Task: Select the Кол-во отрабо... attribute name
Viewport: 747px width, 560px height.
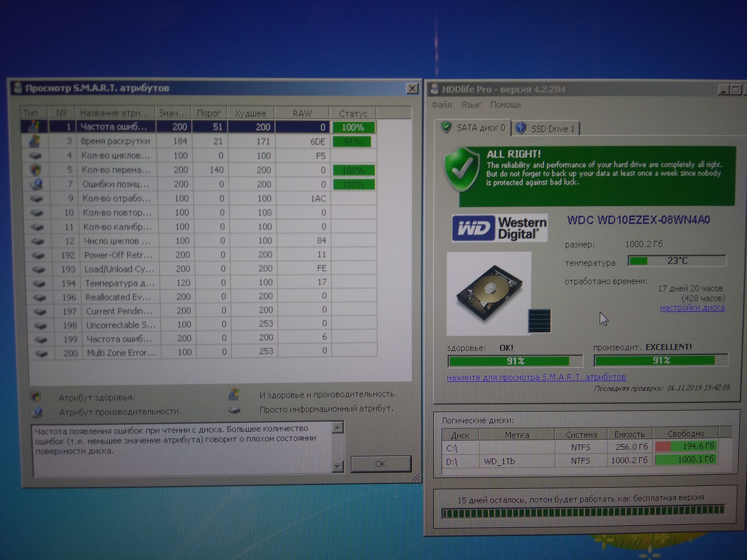Action: pyautogui.click(x=117, y=199)
